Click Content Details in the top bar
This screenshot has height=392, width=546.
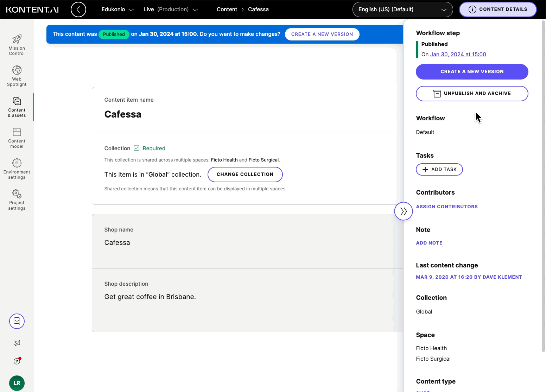point(497,10)
